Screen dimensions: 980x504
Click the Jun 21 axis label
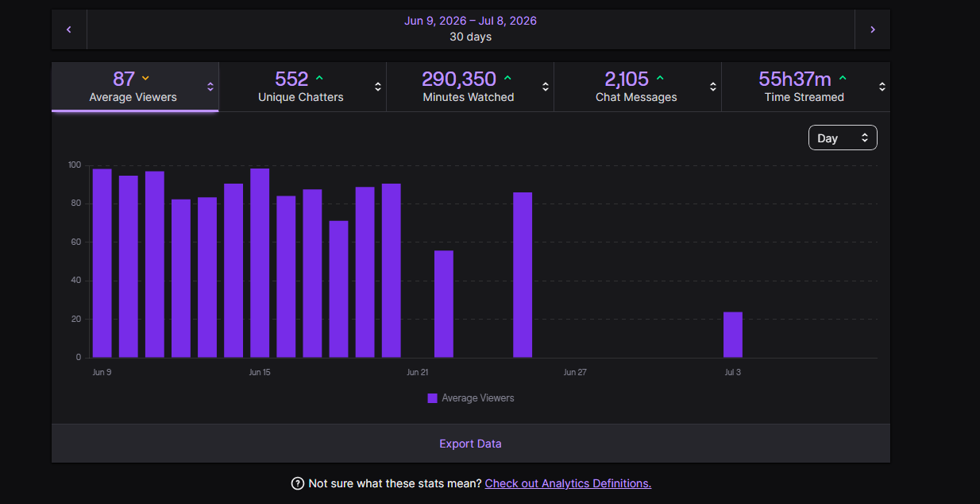click(418, 372)
